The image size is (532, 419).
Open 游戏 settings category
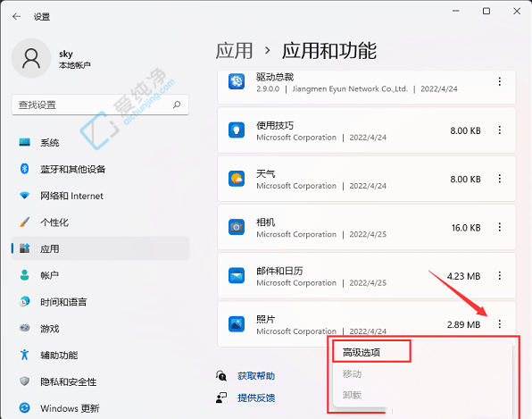point(100,328)
